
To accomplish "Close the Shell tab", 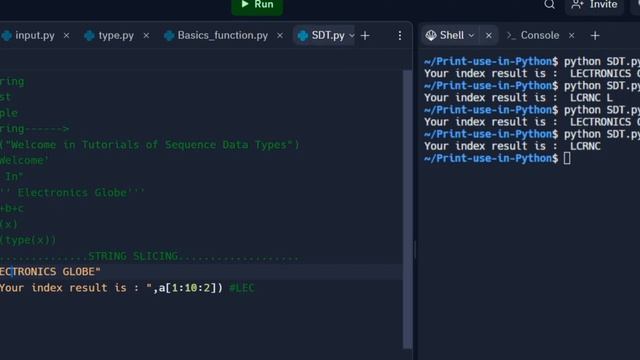I will pyautogui.click(x=489, y=36).
